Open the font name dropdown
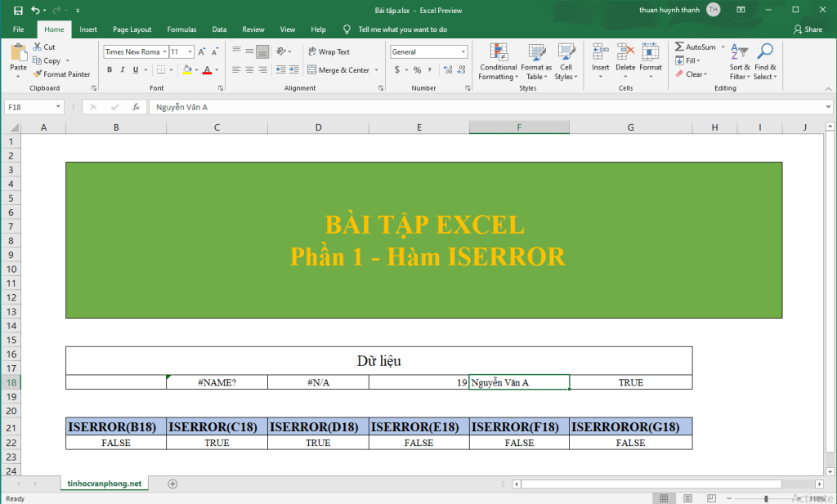 (x=165, y=51)
